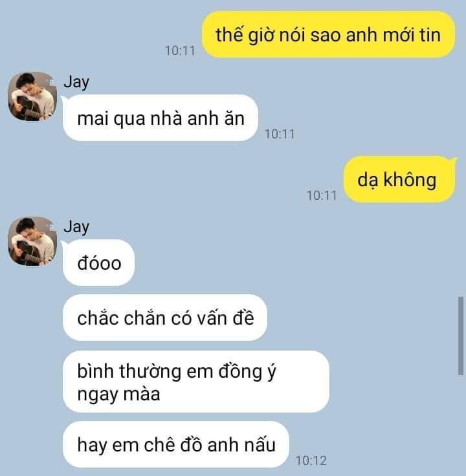Image resolution: width=466 pixels, height=476 pixels.
Task: Tap the "đóoo" message bubble
Action: click(x=99, y=263)
